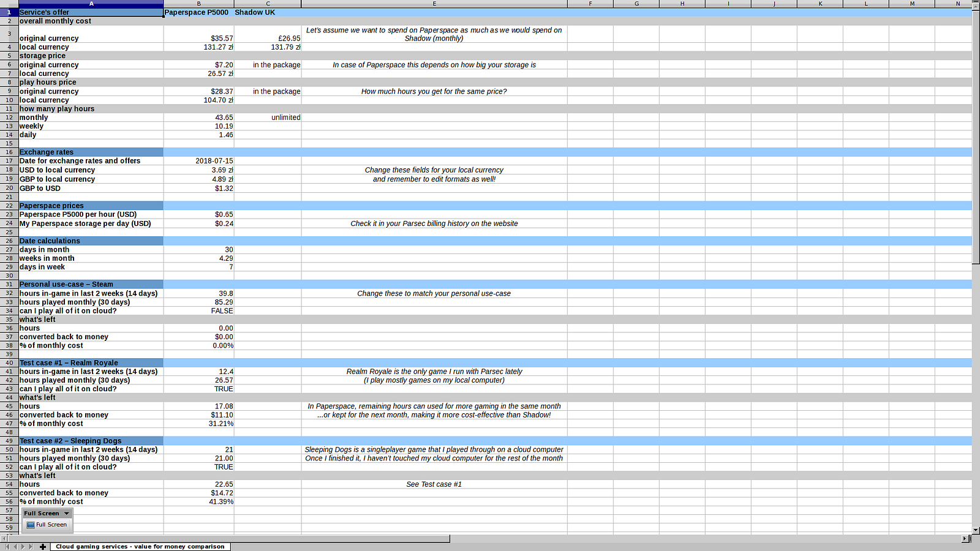Click the 'Paperspace P5000' header cell in row 1
This screenshot has width=980, height=551.
coord(198,12)
